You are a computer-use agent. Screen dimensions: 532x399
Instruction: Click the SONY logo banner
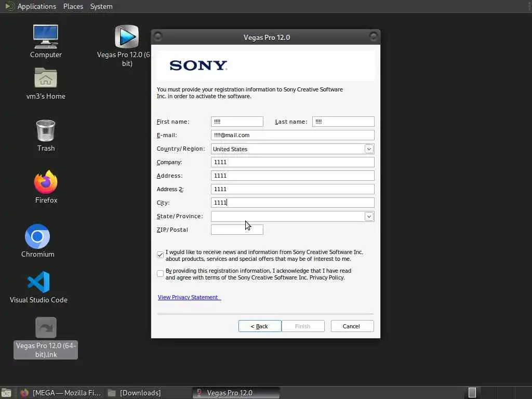point(265,65)
